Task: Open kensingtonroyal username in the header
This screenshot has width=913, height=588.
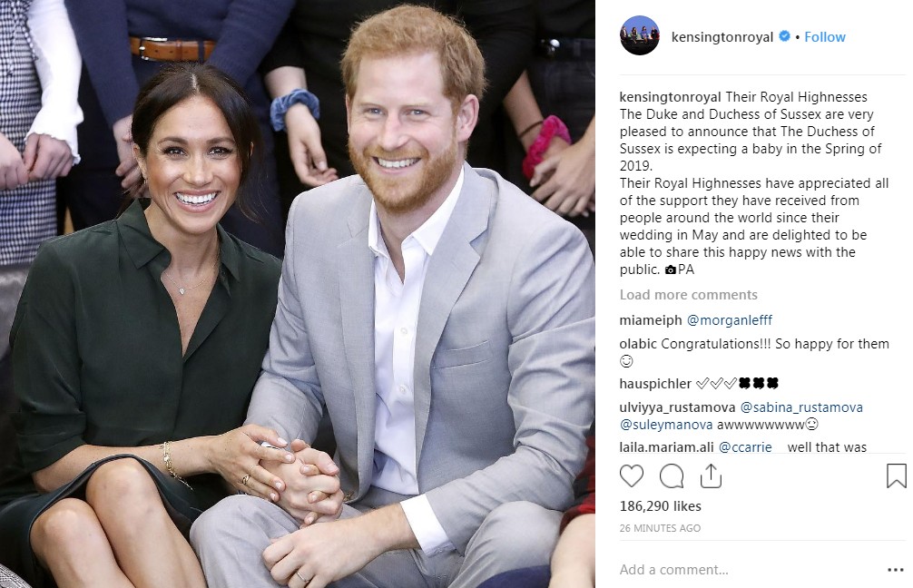Action: pyautogui.click(x=722, y=36)
